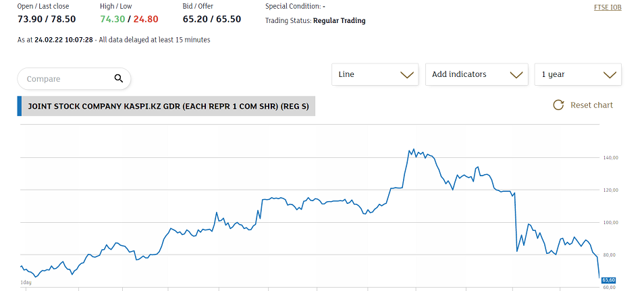Open the Line chart type dropdown
Viewport: 644px width, 291px height.
pos(375,74)
